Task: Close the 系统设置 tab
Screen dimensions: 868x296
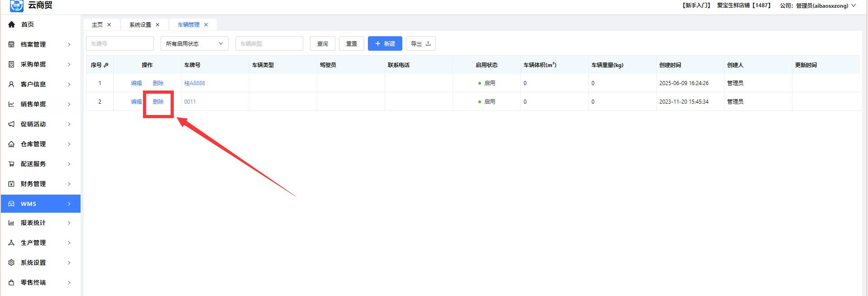Action: 157,25
